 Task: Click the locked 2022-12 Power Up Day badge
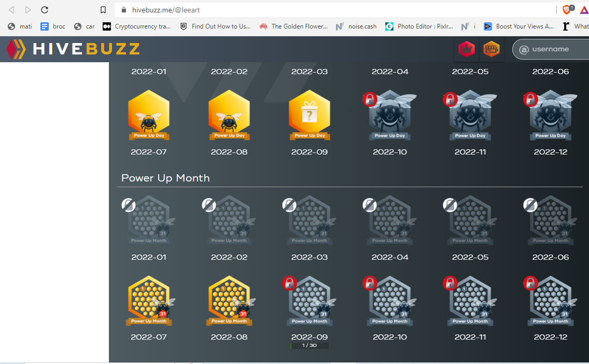551,115
